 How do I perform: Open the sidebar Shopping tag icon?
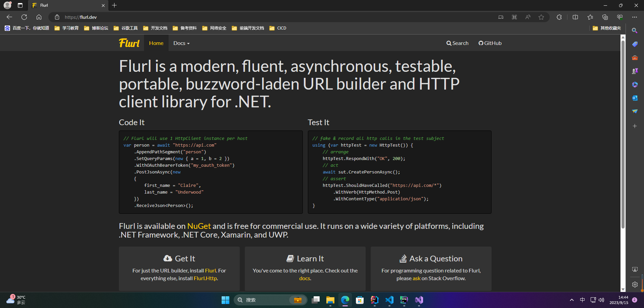(635, 44)
